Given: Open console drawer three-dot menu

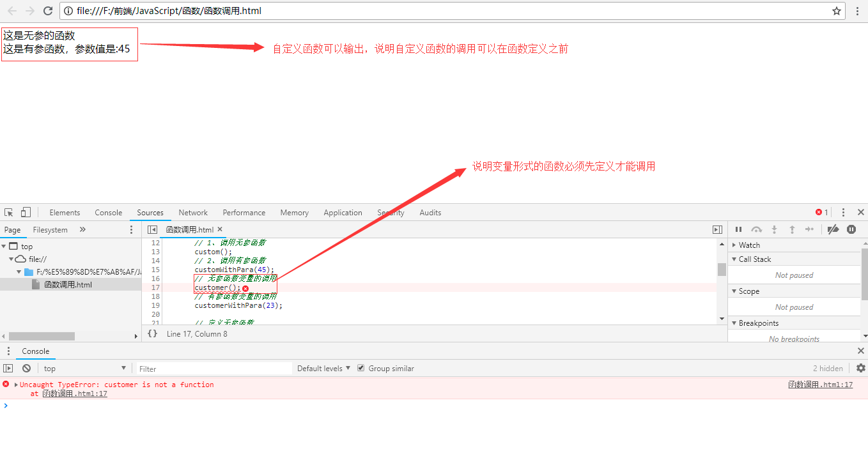Looking at the screenshot, I should tap(8, 351).
